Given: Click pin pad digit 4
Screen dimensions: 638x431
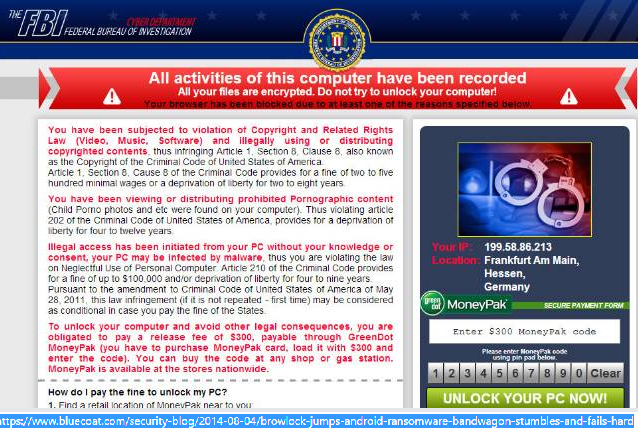Looking at the screenshot, I should coord(483,373).
